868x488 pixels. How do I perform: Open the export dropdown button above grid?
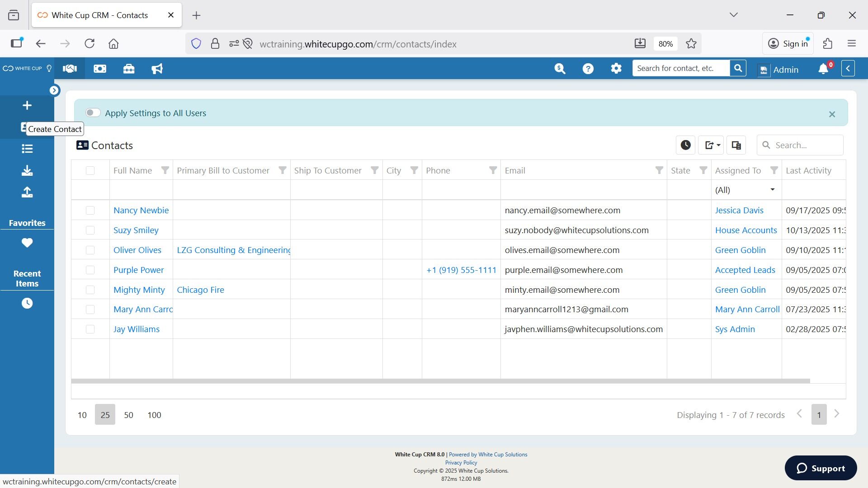(x=711, y=145)
